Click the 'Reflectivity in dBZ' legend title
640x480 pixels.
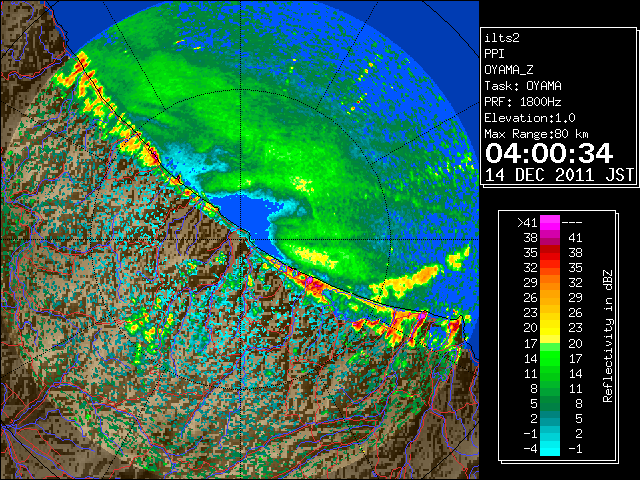pyautogui.click(x=608, y=336)
